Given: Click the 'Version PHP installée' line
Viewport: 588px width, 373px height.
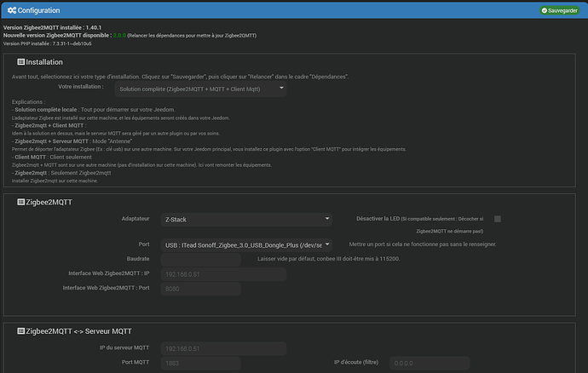Looking at the screenshot, I should (47, 43).
